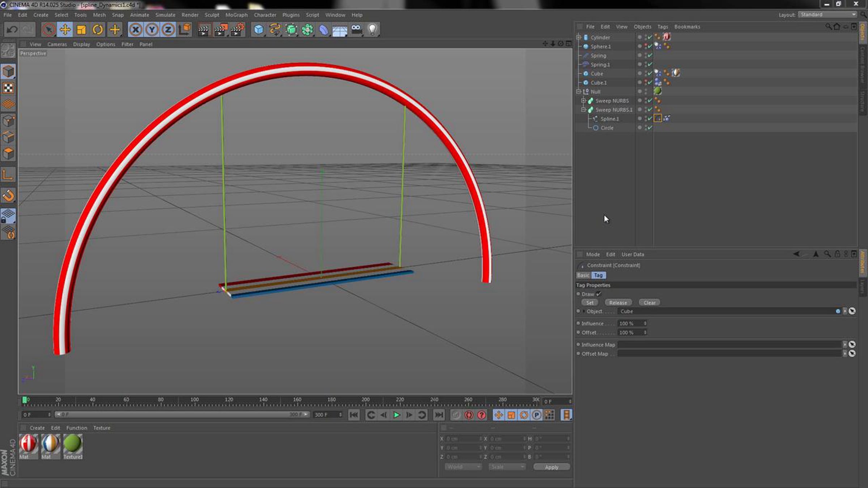This screenshot has height=488, width=868.
Task: Expand Sweep NURBS children
Action: 583,100
